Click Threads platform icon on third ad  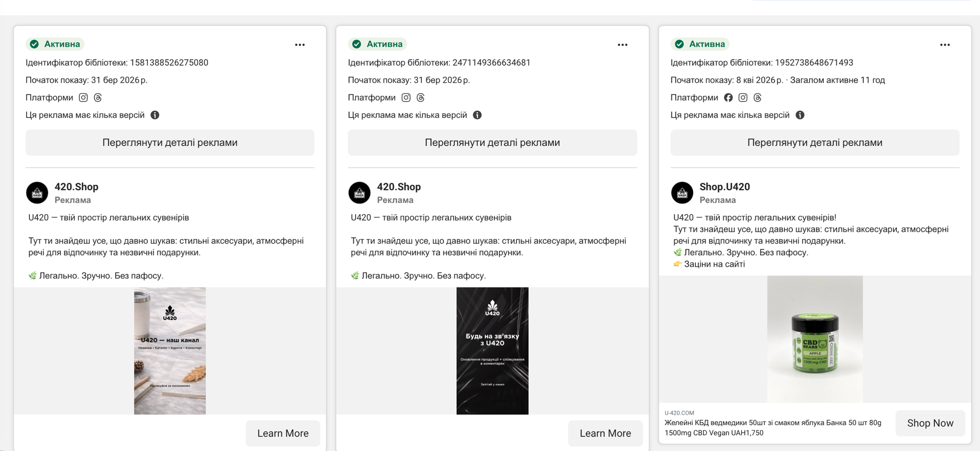757,98
